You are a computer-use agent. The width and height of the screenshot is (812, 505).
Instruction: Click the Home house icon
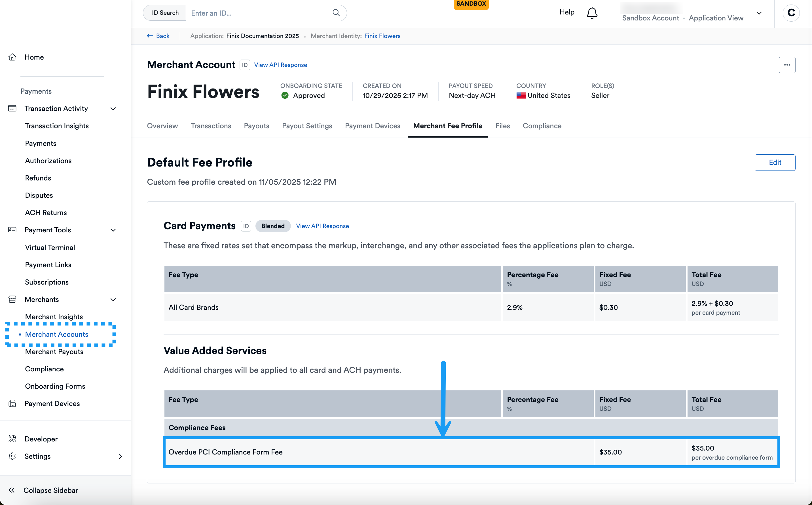click(12, 57)
